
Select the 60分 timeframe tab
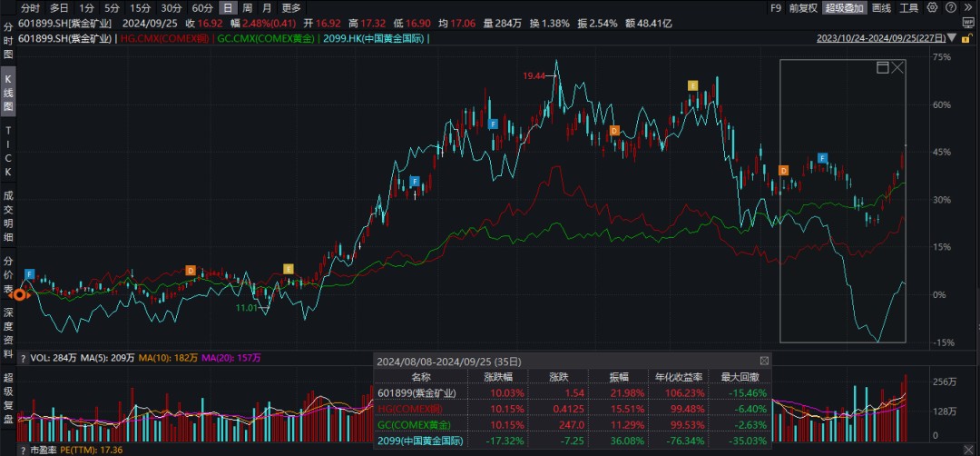[201, 8]
